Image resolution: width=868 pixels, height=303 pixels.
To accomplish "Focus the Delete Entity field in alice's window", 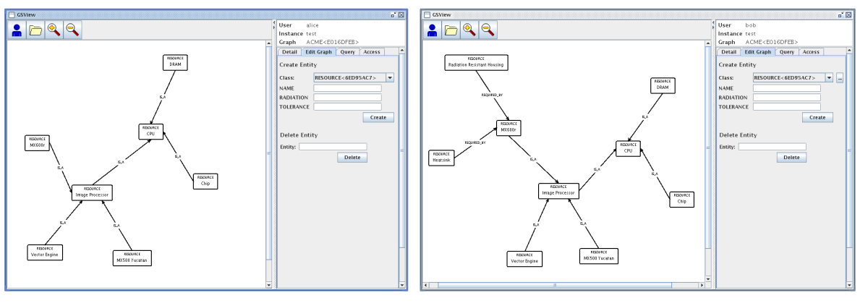I will tap(333, 147).
